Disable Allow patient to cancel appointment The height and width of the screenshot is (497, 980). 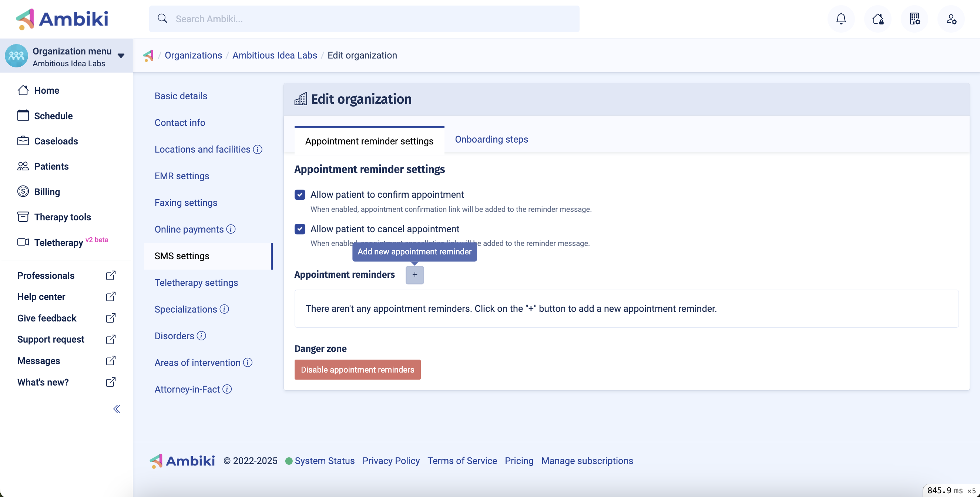[300, 229]
